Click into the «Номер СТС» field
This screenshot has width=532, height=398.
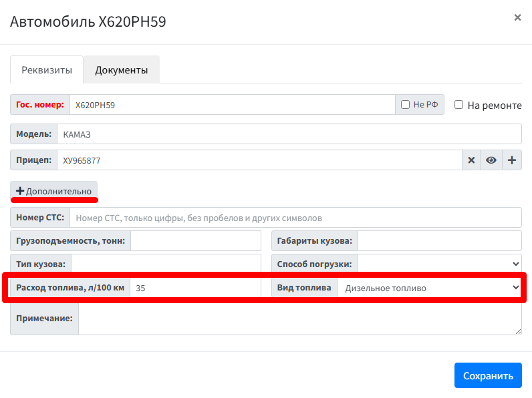(x=295, y=218)
